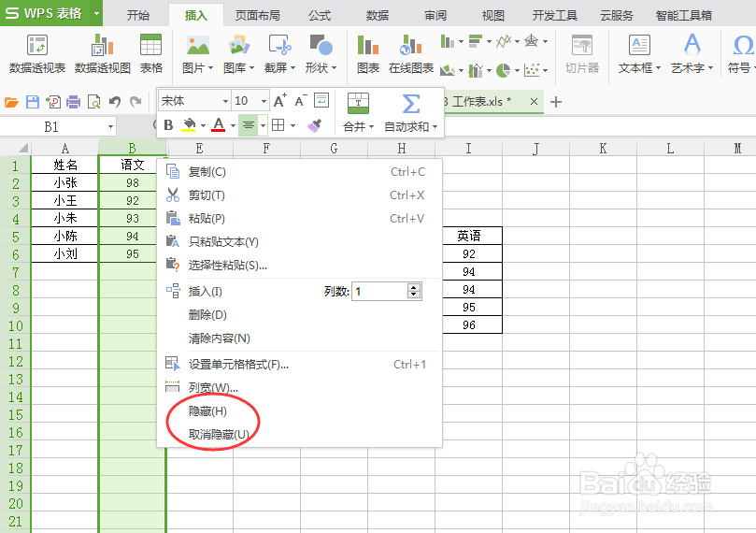The width and height of the screenshot is (756, 533).
Task: Save with the floppy disk icon
Action: click(x=33, y=102)
